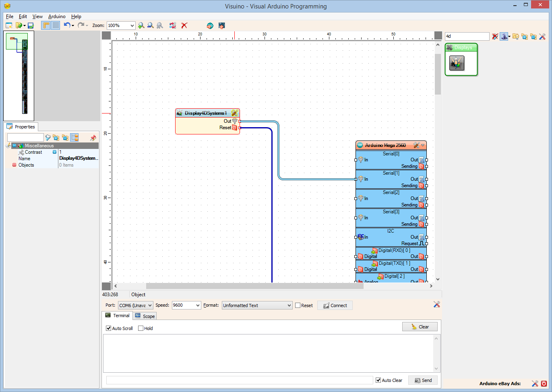Open the Format dropdown showing Unformatted Text
Screen dimensions: 552x392
256,305
